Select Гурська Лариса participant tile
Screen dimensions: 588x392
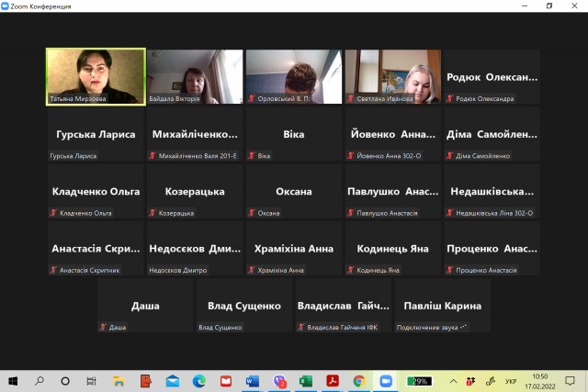pos(96,134)
